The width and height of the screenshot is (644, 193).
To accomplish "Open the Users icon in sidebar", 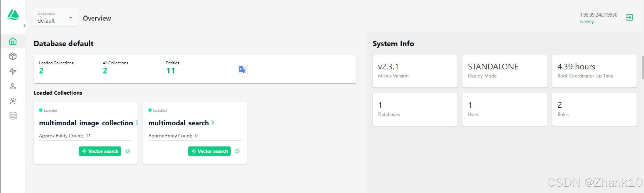I will [x=13, y=86].
